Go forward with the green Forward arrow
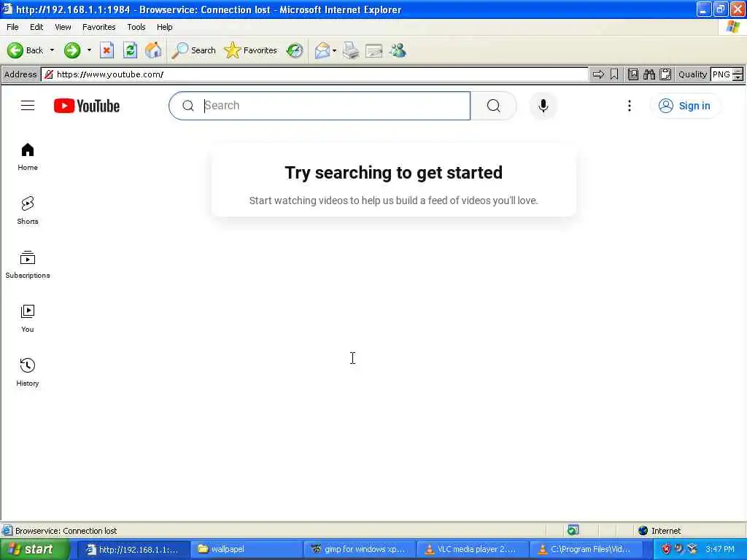Screen dimensions: 747x560 coord(72,50)
